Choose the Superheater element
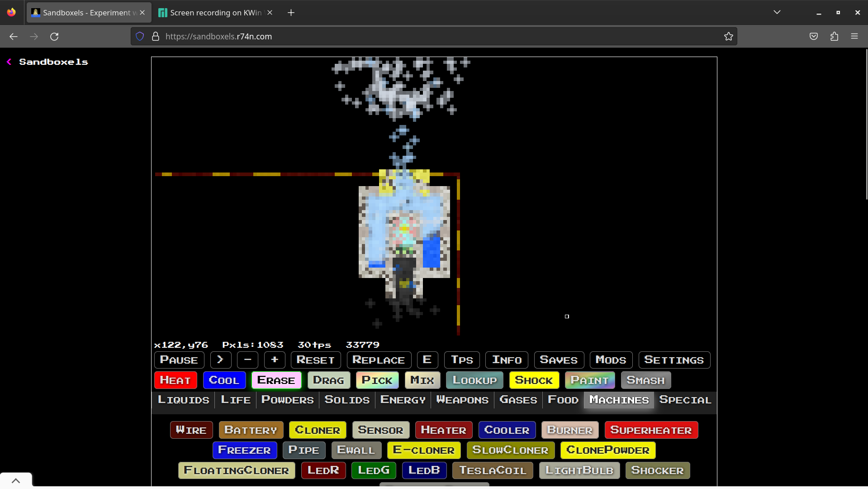The image size is (868, 489). (651, 430)
